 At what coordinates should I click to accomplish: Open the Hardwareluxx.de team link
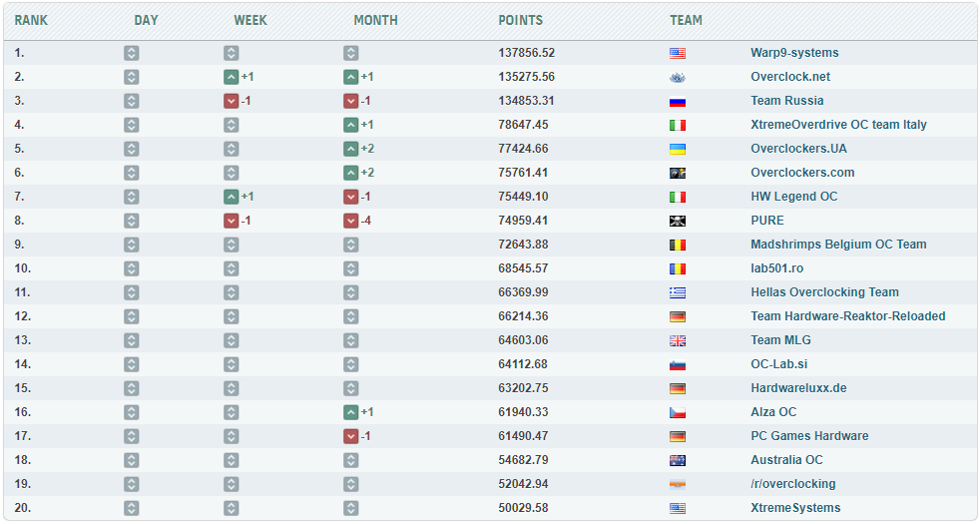[x=798, y=388]
